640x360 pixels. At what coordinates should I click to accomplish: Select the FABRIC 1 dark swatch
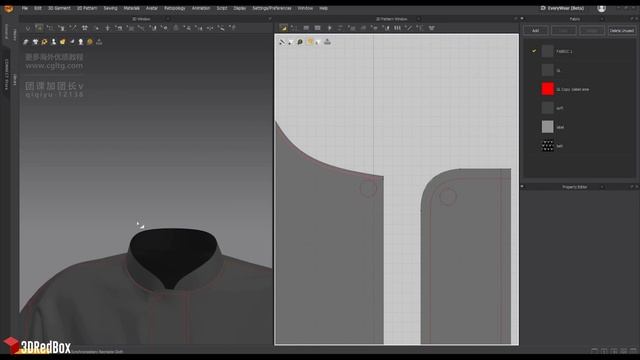[x=547, y=51]
